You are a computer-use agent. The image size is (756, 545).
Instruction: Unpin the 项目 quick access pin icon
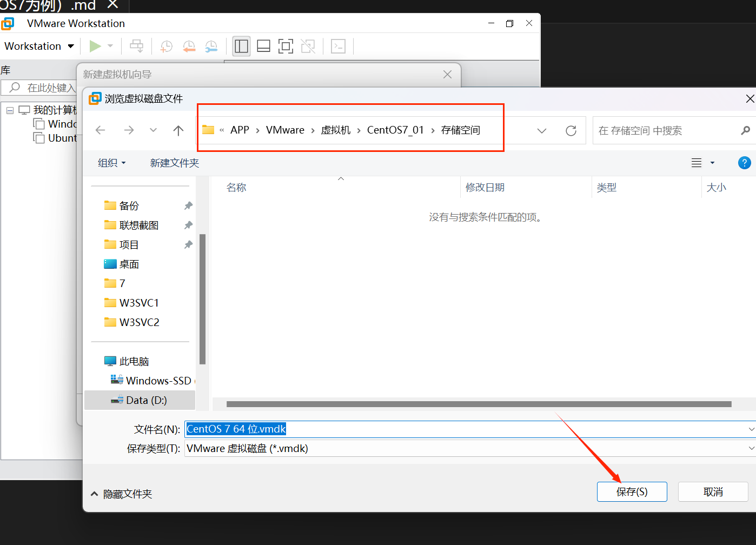(x=188, y=244)
